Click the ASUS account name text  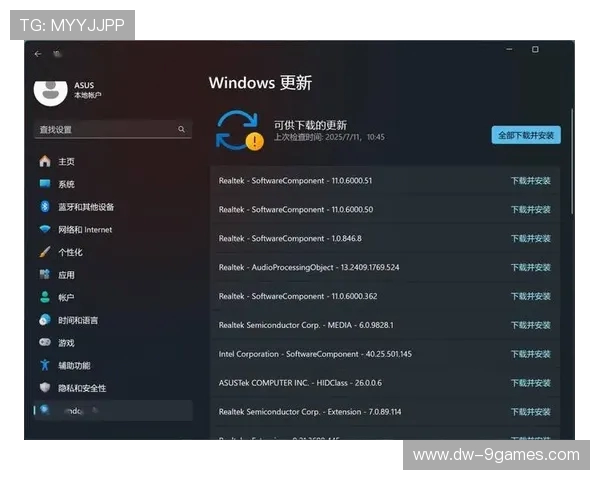tap(84, 85)
